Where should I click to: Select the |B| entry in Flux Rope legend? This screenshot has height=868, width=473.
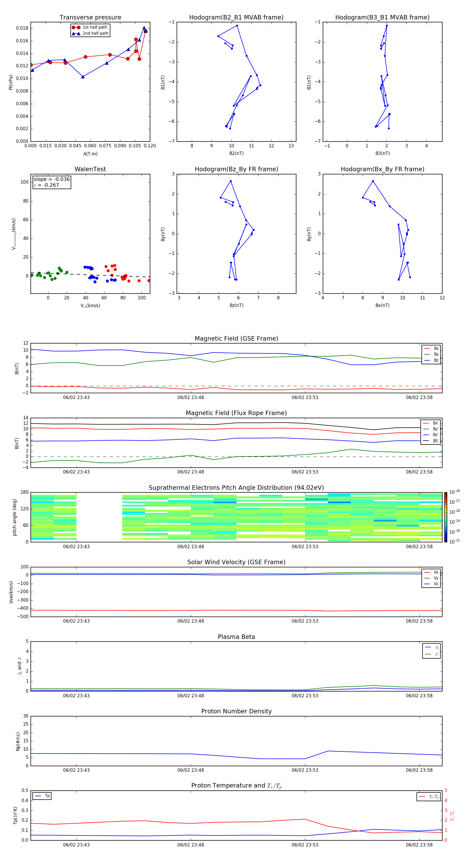[431, 441]
